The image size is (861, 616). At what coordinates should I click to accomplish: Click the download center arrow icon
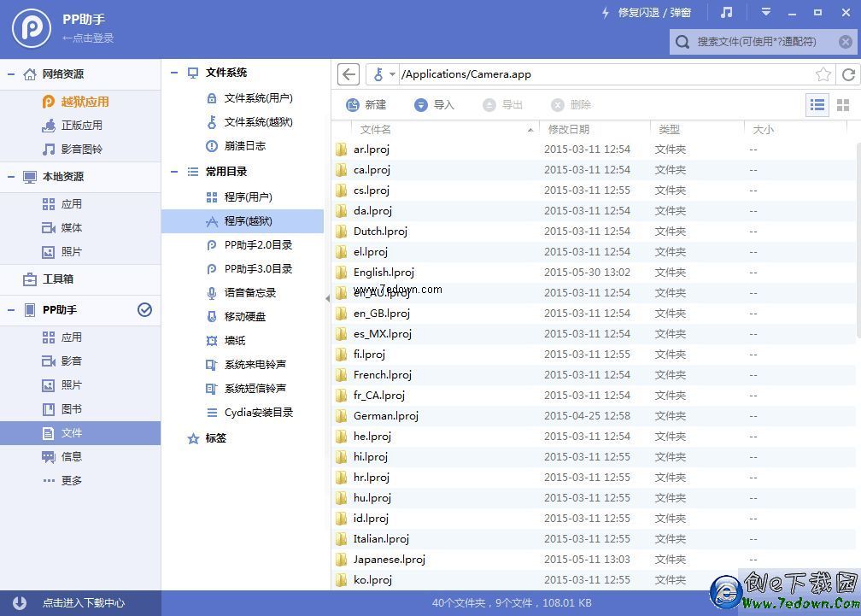point(19,602)
